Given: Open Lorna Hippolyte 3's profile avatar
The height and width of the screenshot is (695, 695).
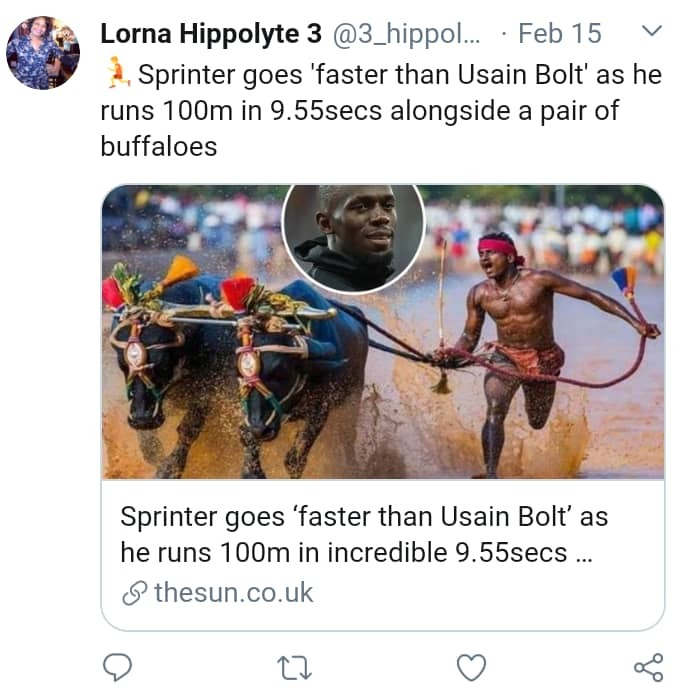Looking at the screenshot, I should [x=43, y=53].
